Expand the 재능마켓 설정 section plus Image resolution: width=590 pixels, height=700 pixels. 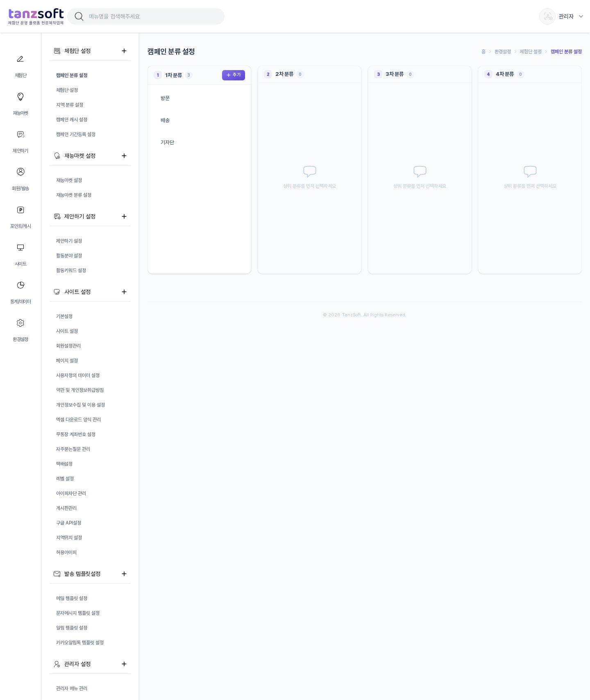pyautogui.click(x=124, y=156)
